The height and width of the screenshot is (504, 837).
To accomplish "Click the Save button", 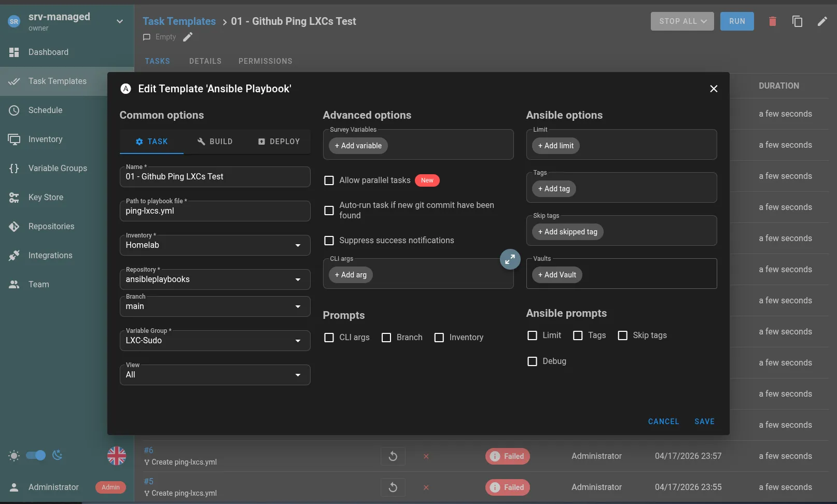I will click(704, 422).
